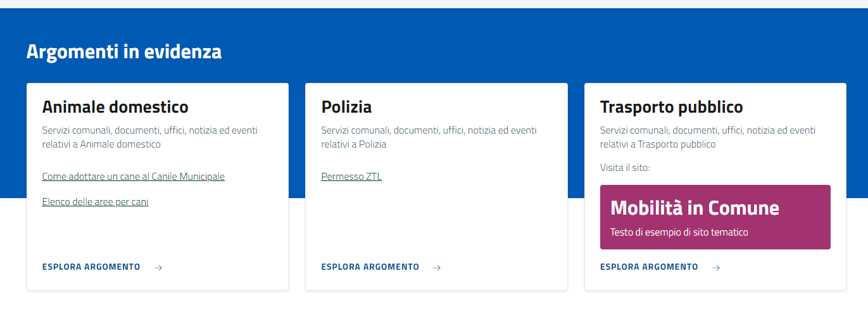The width and height of the screenshot is (868, 314).
Task: Click the 'Trasporto pubblico' card title
Action: click(x=671, y=106)
